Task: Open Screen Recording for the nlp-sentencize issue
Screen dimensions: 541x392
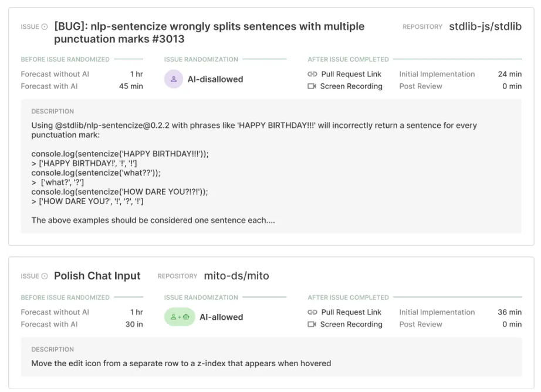Action: tap(351, 86)
